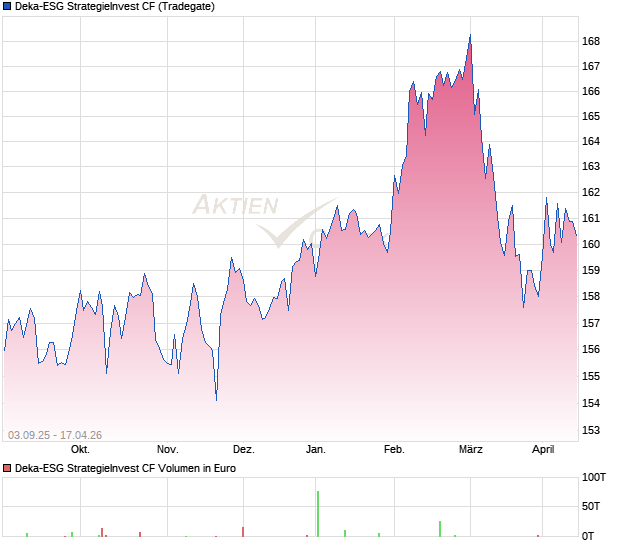The image size is (620, 546).
Task: Click the green volume bar in late February
Action: click(440, 529)
